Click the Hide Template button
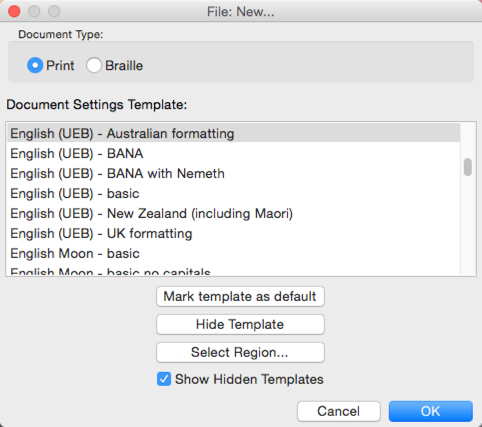 point(240,324)
